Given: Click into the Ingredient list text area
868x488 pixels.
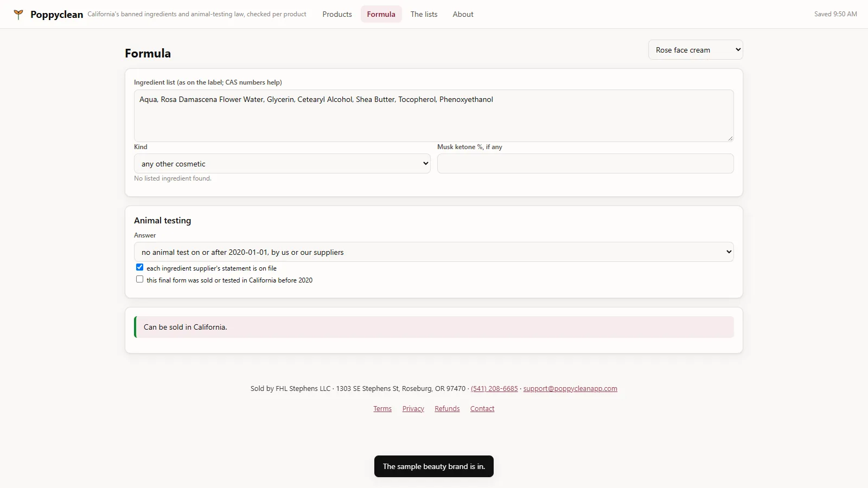Looking at the screenshot, I should pyautogui.click(x=434, y=115).
